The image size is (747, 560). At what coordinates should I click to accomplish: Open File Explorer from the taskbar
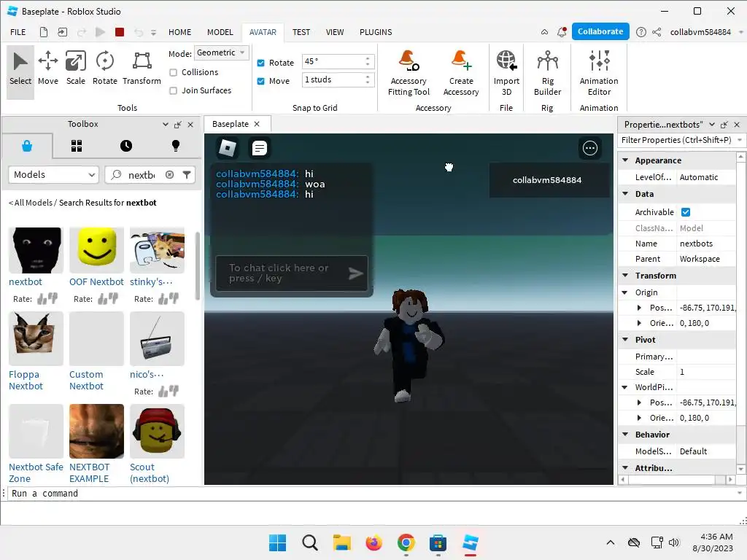(341, 542)
